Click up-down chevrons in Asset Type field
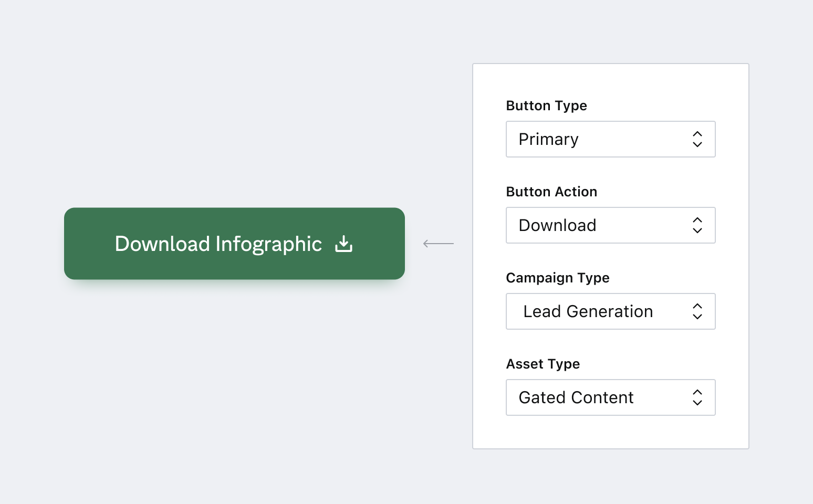 coord(697,397)
